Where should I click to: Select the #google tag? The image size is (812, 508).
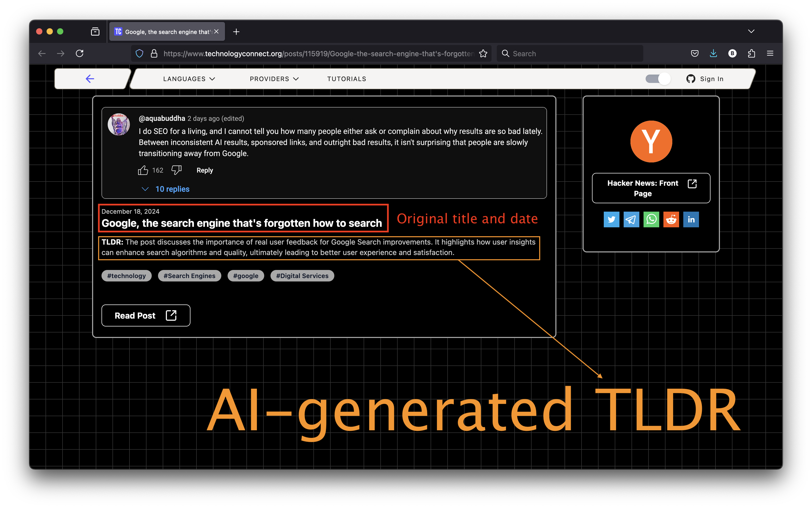(246, 276)
